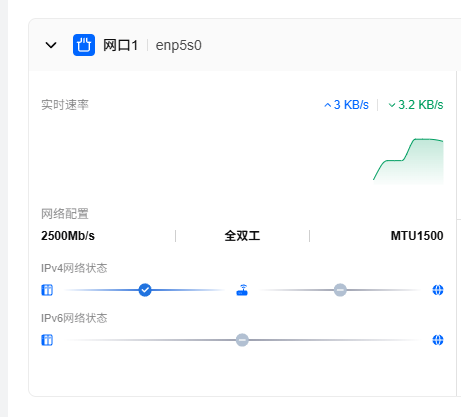461x417 pixels.
Task: Click the IPv6 NAS device icon
Action: [47, 340]
